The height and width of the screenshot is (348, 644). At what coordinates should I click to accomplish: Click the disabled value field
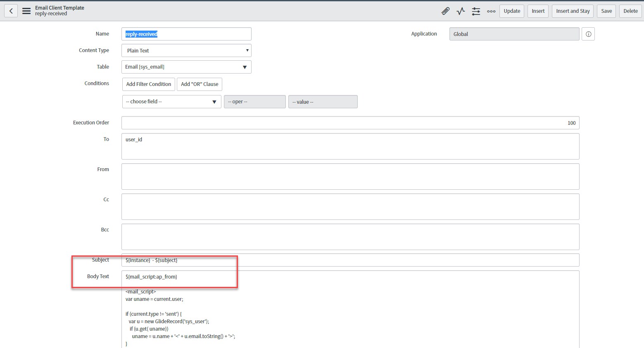[x=323, y=102]
